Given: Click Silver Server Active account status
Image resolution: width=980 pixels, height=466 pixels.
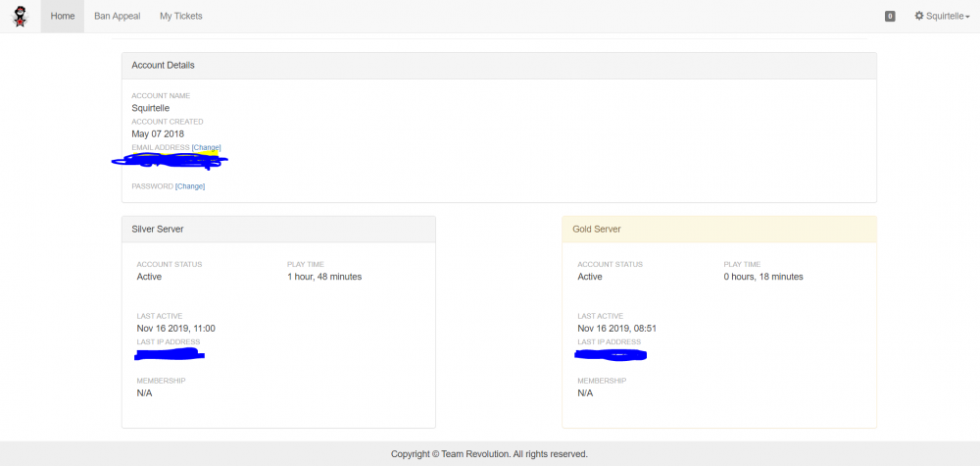Looking at the screenshot, I should (149, 277).
